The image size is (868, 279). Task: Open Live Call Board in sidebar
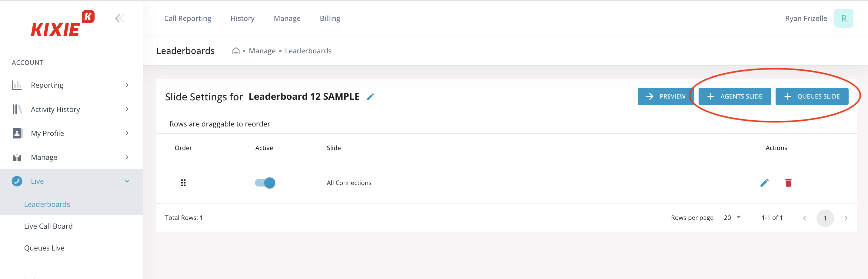pyautogui.click(x=48, y=226)
